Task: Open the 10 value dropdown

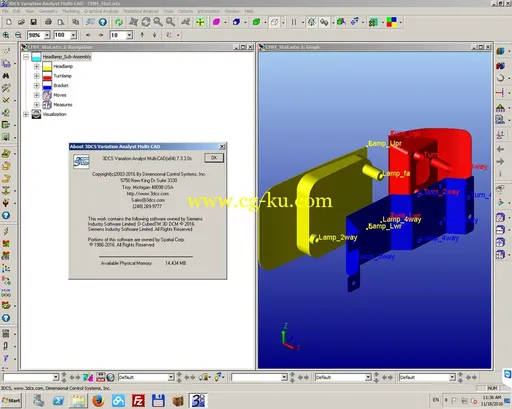Action: [129, 35]
